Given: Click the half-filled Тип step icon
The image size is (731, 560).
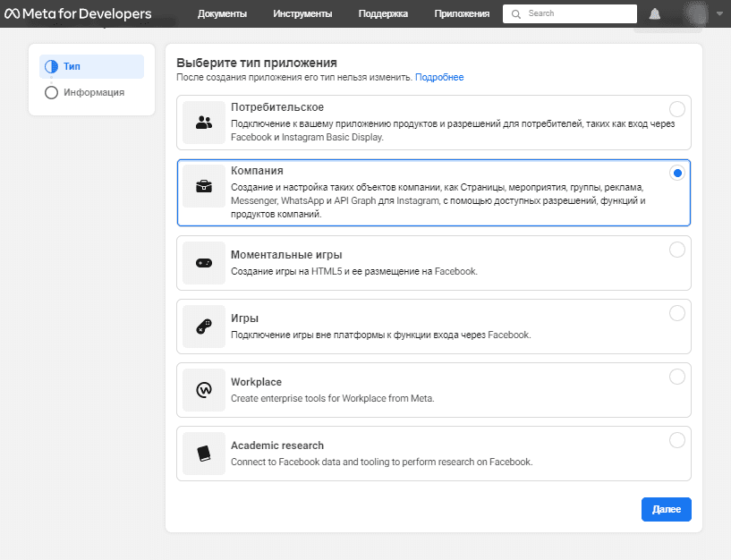Looking at the screenshot, I should (x=51, y=67).
